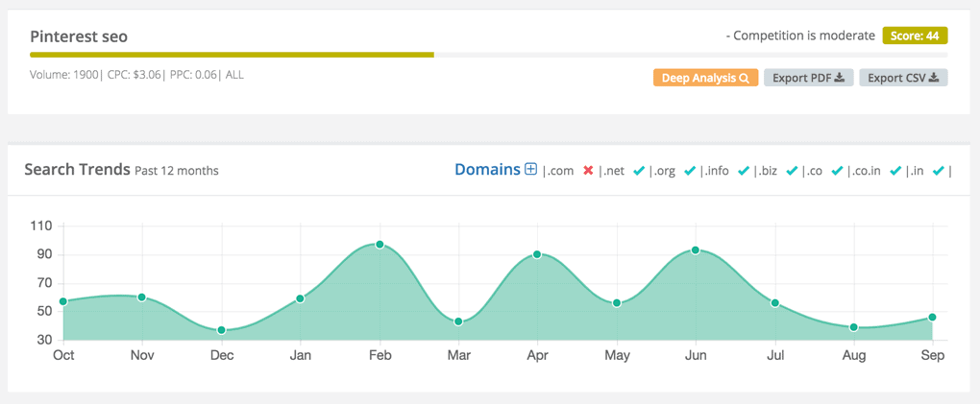Click the 110 y-axis label
The image size is (980, 404).
click(x=40, y=226)
